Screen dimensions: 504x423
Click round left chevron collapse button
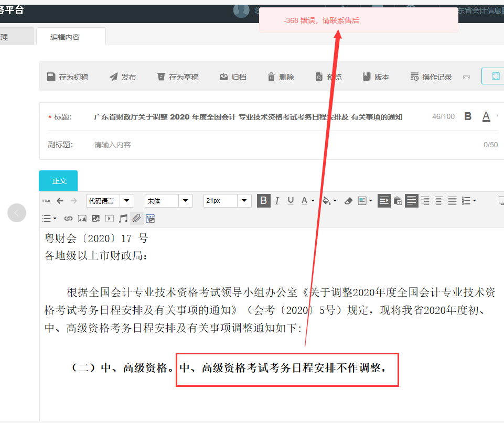tap(17, 213)
